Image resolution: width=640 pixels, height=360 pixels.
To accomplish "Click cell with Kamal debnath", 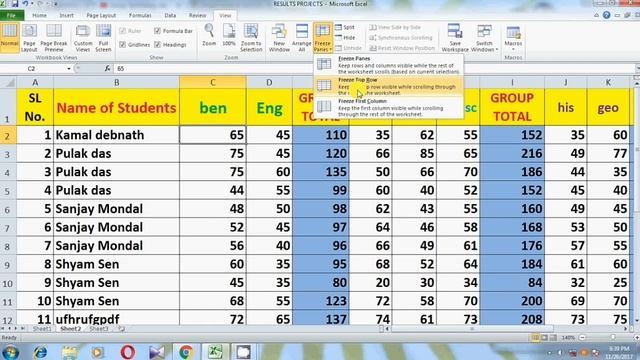I will tap(116, 135).
